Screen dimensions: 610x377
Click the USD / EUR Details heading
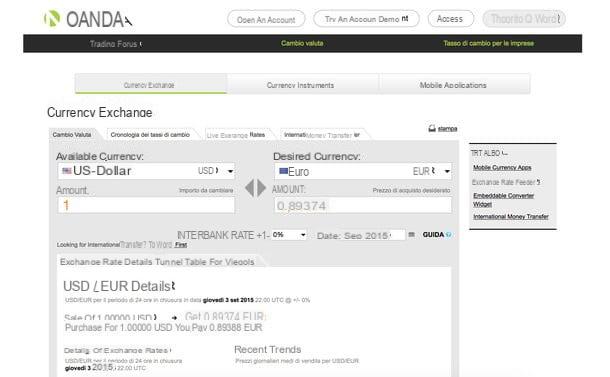tap(119, 286)
